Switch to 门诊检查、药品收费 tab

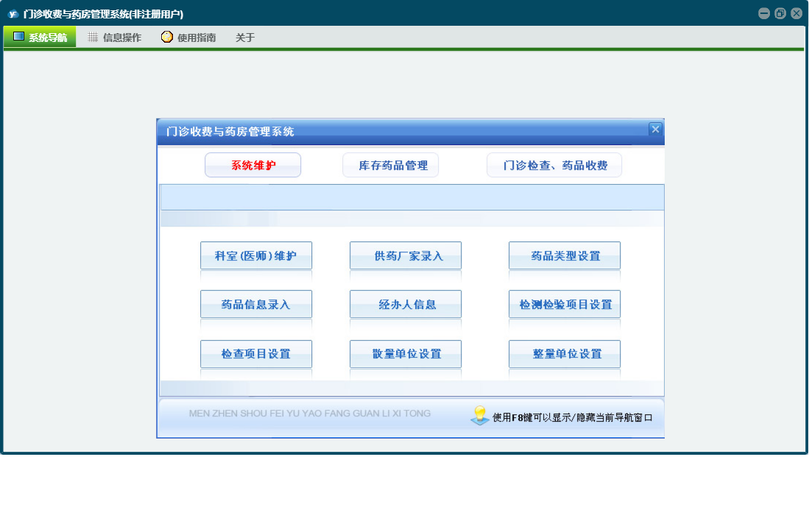tap(554, 165)
